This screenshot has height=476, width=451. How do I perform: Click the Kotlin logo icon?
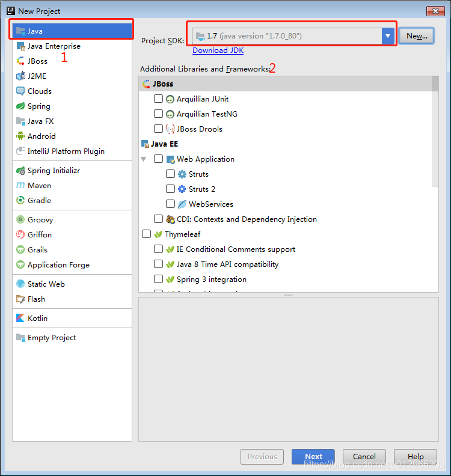point(20,318)
